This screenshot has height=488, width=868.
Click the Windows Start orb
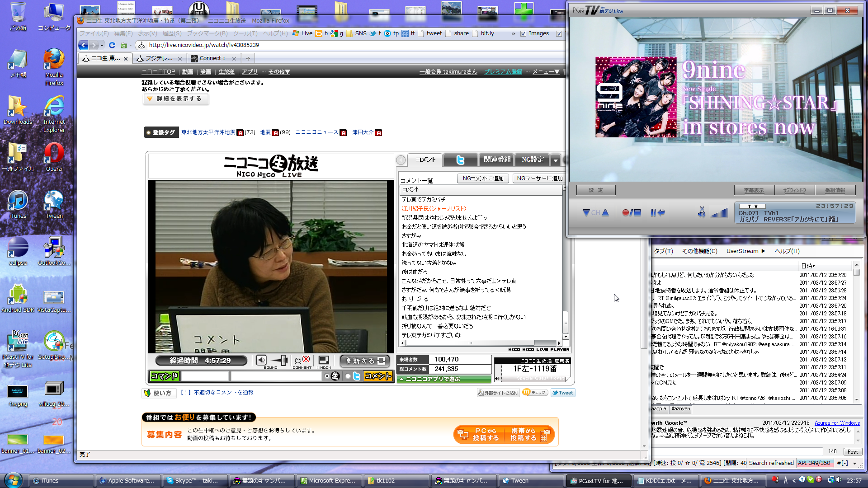pyautogui.click(x=13, y=480)
